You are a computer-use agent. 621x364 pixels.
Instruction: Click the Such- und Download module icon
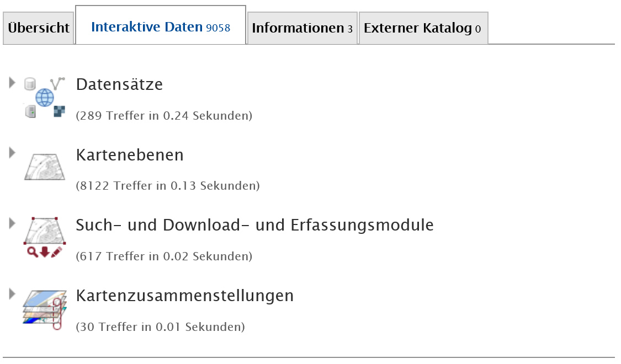(x=44, y=237)
